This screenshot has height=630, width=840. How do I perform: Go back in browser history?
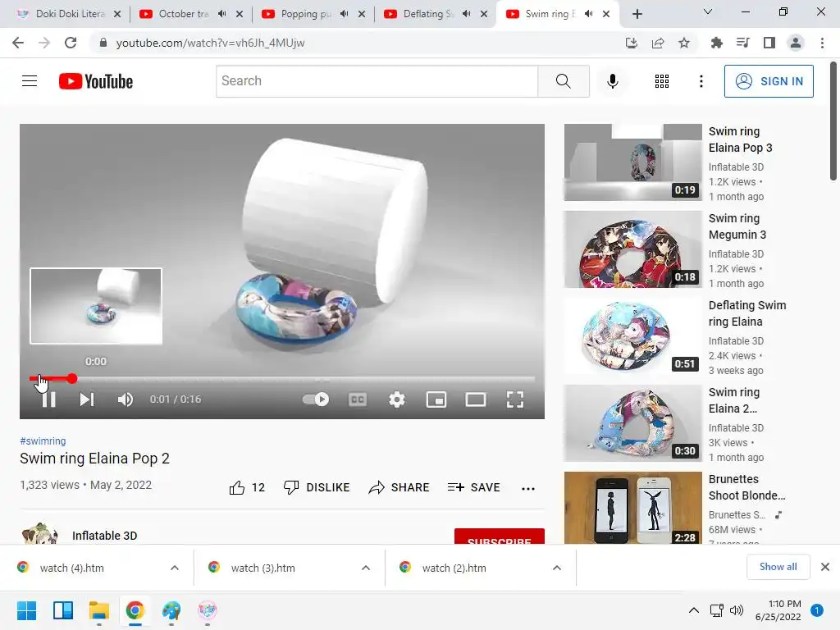click(x=18, y=43)
